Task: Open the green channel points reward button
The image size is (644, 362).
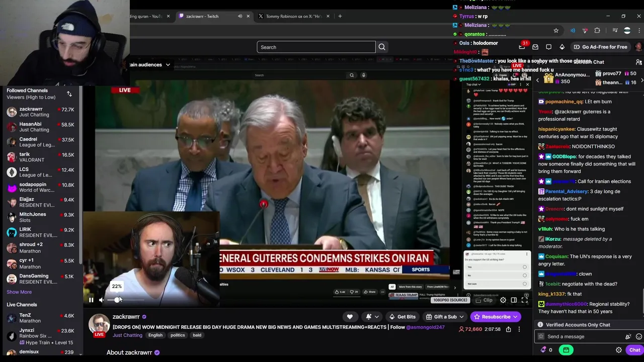Action: (566, 350)
